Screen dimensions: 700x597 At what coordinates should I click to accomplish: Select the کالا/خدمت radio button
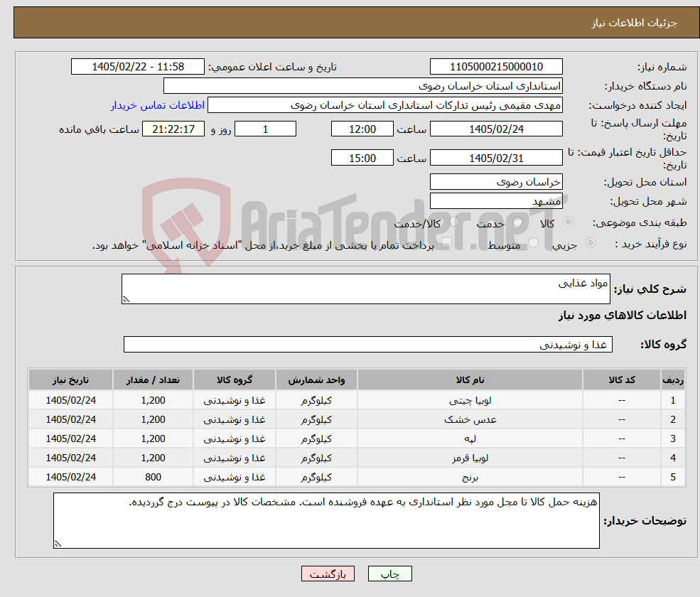click(x=454, y=222)
